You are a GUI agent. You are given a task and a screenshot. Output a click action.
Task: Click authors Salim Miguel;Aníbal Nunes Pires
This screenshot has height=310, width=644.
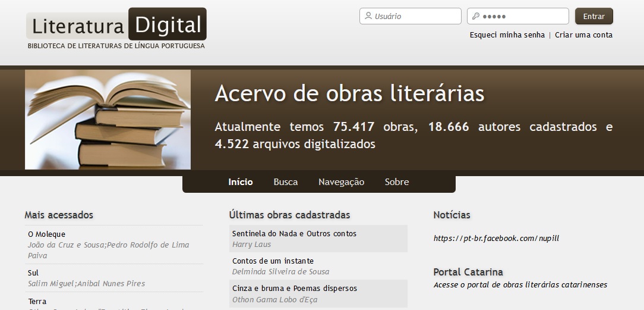pyautogui.click(x=86, y=284)
